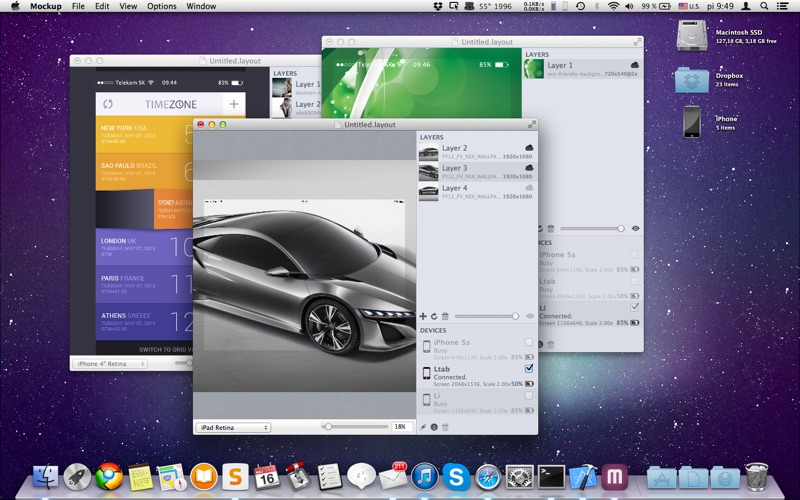Uncheck Li device checkbox in green window
The height and width of the screenshot is (500, 800).
(x=634, y=307)
